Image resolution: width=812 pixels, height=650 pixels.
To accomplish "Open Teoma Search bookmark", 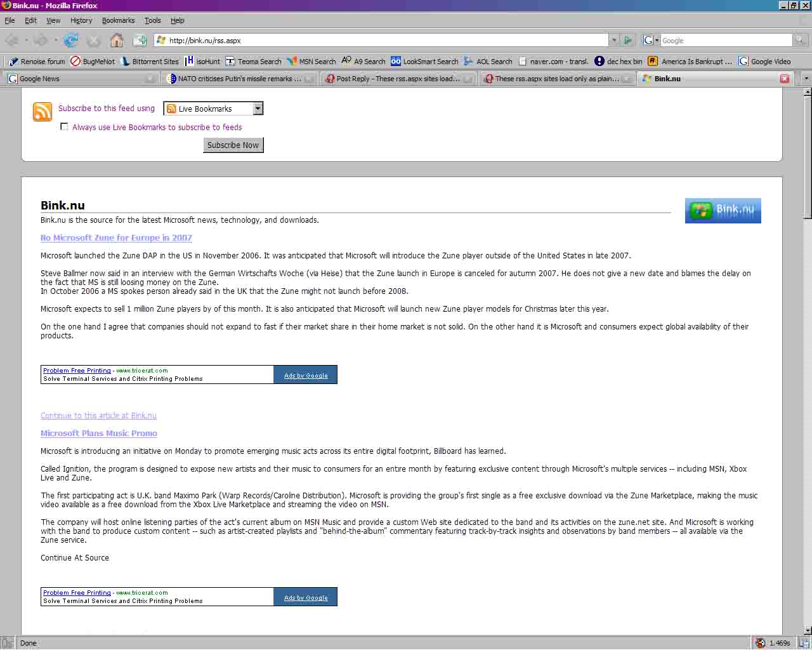I will (253, 62).
